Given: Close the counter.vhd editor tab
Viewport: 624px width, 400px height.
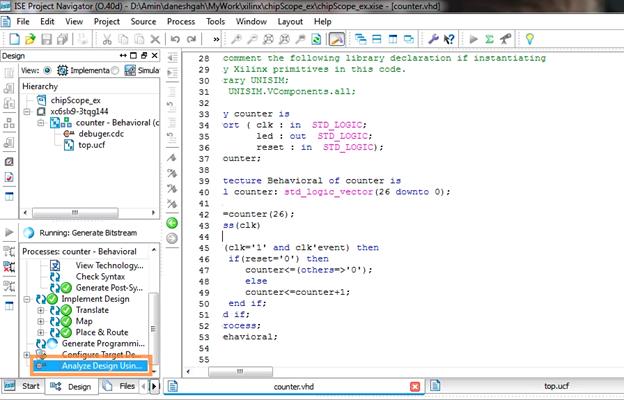Looking at the screenshot, I should (415, 386).
